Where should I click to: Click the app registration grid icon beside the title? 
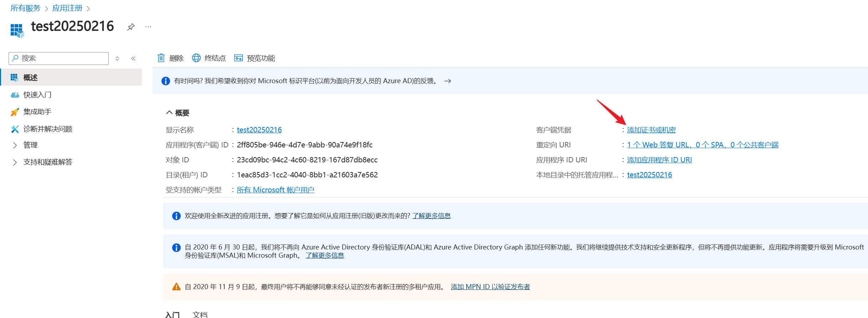click(17, 31)
